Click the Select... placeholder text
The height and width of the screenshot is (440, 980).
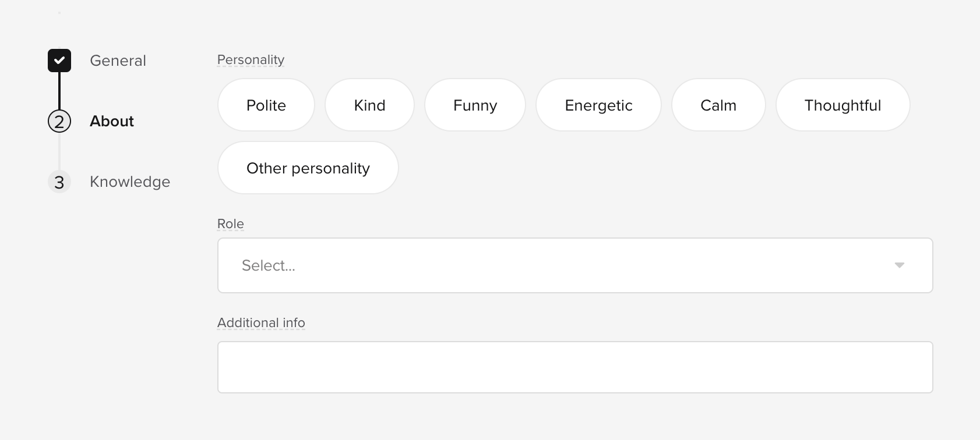(x=269, y=265)
